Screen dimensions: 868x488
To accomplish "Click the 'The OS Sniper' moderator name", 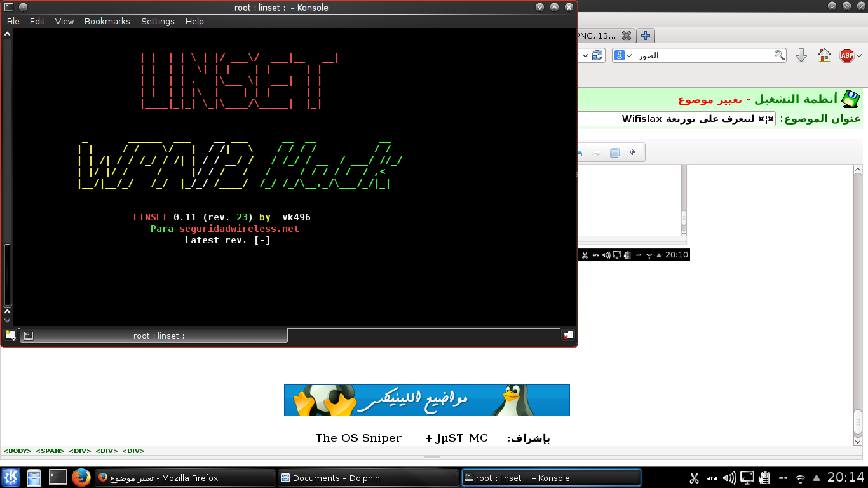I will (x=358, y=438).
